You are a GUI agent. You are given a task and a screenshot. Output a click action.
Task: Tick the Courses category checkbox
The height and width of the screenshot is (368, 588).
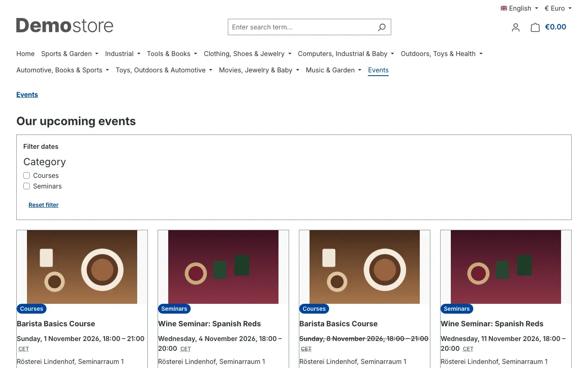(x=27, y=175)
